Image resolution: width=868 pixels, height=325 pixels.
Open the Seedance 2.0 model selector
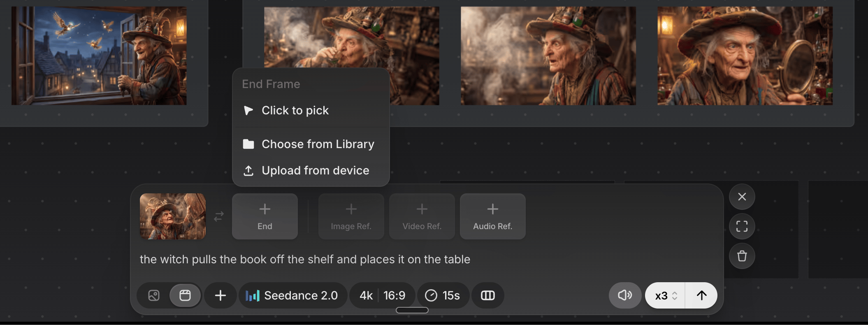click(292, 295)
